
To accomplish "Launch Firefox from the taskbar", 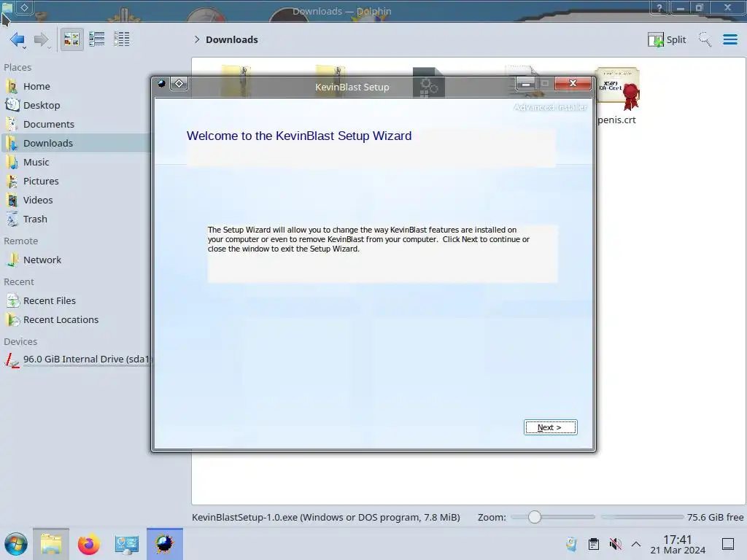I will click(88, 544).
